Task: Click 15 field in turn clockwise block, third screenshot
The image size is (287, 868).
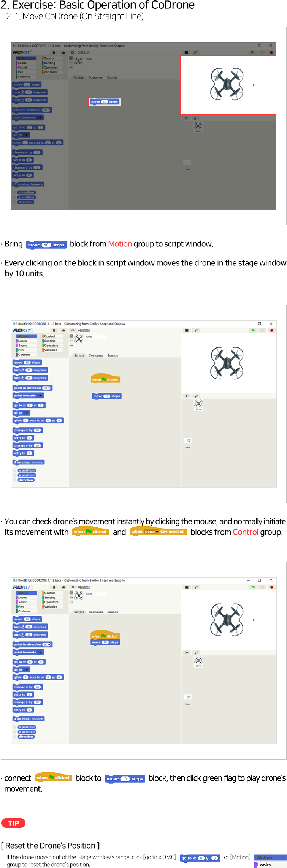Action: pos(29,627)
